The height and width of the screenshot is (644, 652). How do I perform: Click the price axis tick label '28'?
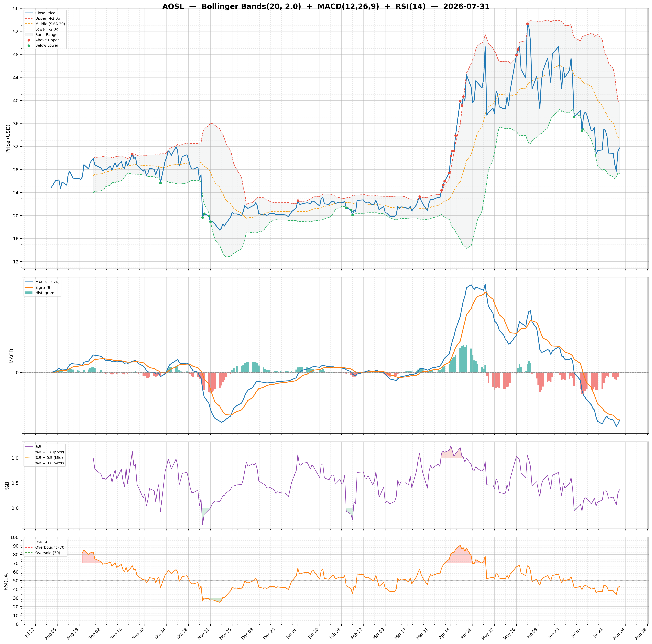(16, 170)
